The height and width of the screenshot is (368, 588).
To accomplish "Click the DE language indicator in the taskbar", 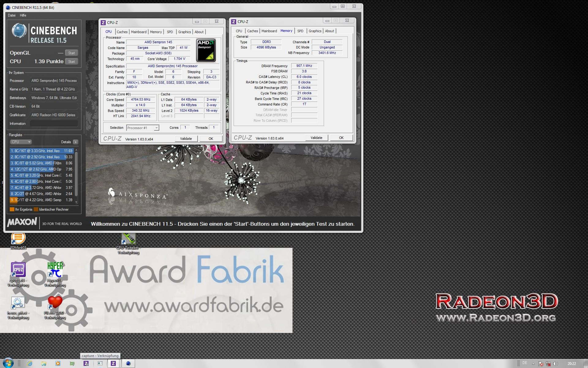I will coord(525,363).
